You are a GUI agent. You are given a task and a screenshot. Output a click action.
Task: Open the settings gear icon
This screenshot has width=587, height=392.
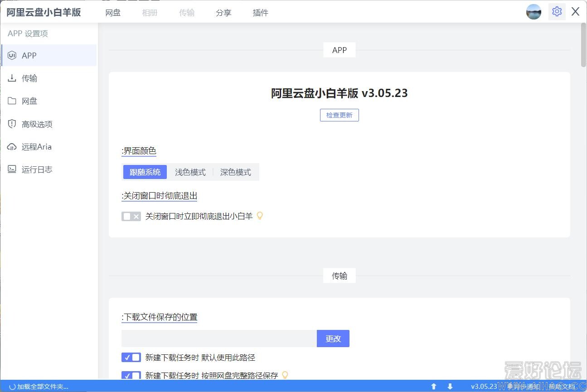click(x=557, y=11)
